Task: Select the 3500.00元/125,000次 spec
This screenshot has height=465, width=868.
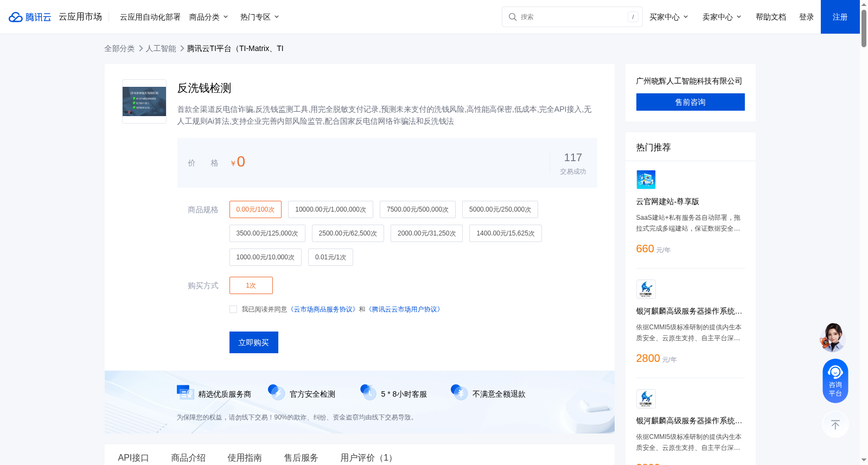Action: 267,233
